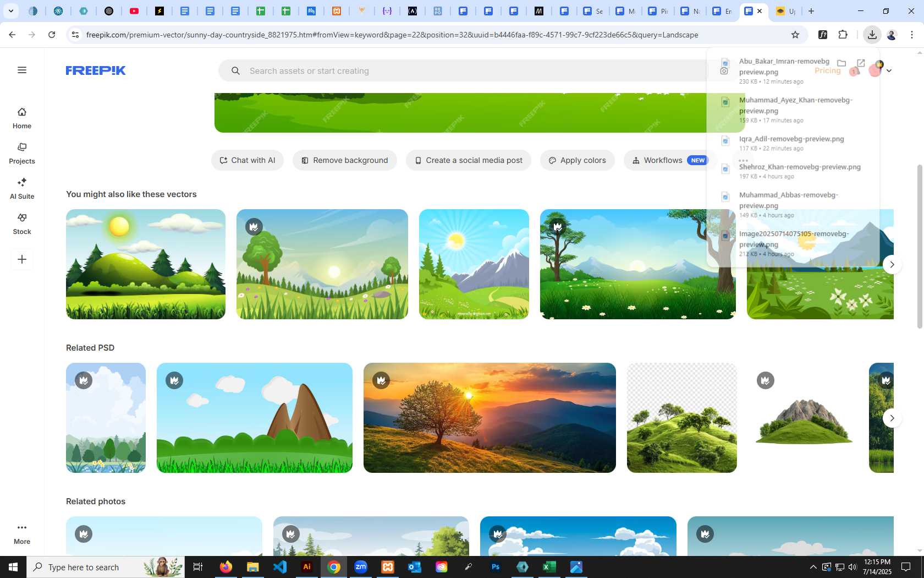Image resolution: width=924 pixels, height=578 pixels.
Task: Reload the current page
Action: pos(52,35)
